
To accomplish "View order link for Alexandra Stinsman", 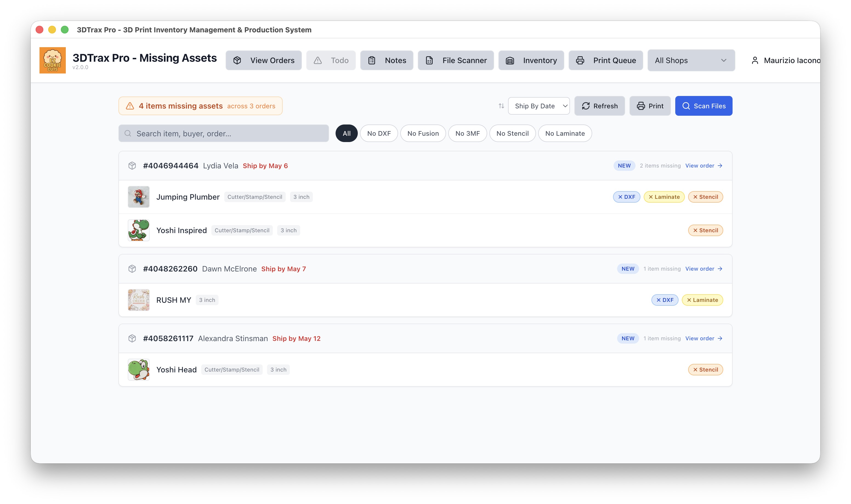I will pos(704,338).
